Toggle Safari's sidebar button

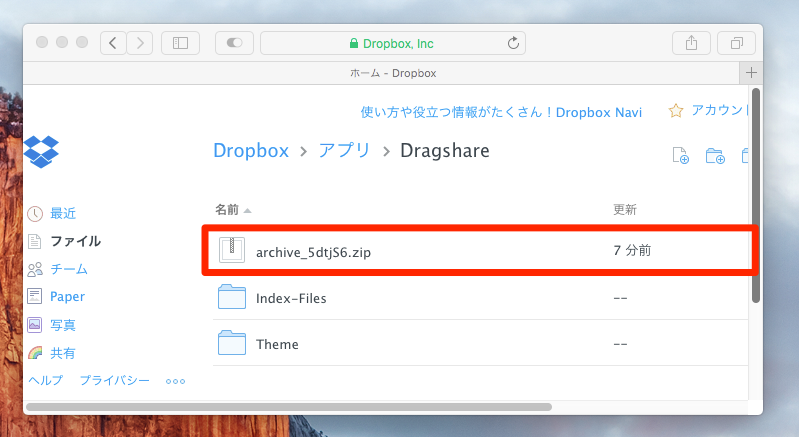coord(180,43)
